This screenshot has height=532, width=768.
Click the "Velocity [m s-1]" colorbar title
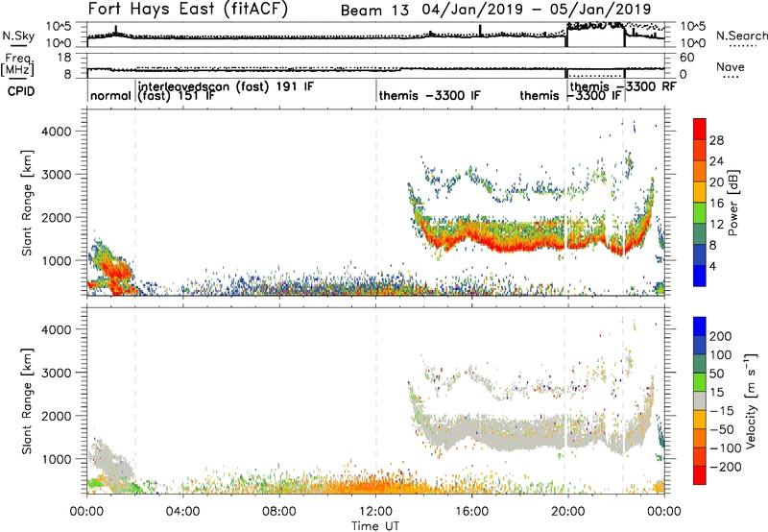(x=751, y=400)
